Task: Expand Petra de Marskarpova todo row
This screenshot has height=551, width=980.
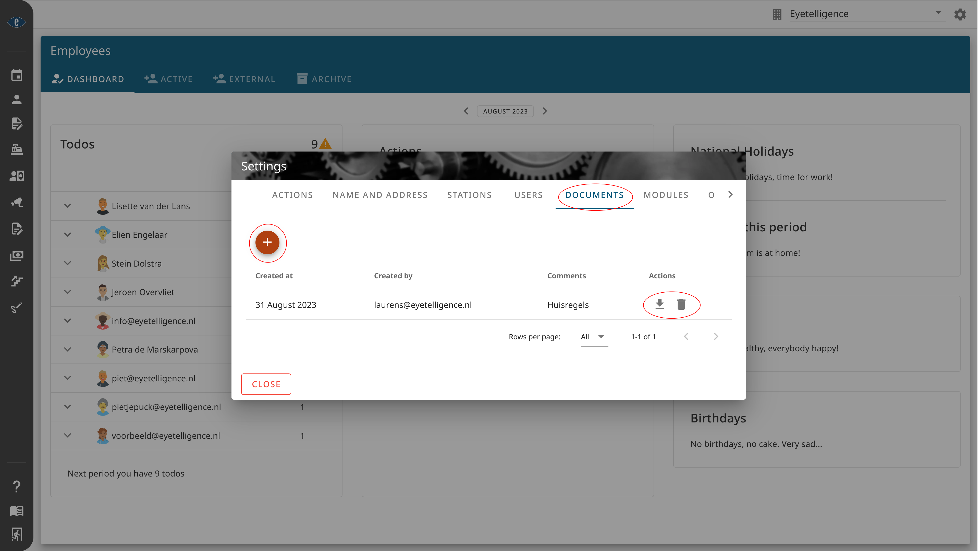Action: (x=67, y=349)
